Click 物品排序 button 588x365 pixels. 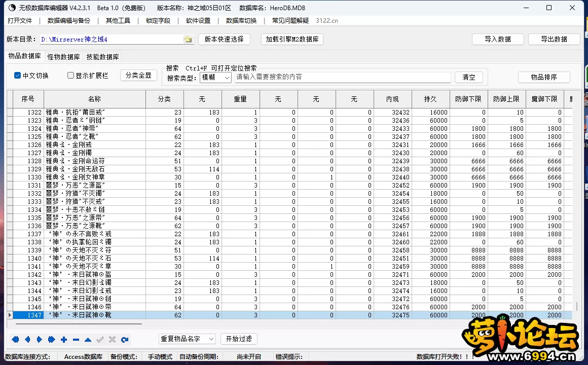(x=544, y=77)
